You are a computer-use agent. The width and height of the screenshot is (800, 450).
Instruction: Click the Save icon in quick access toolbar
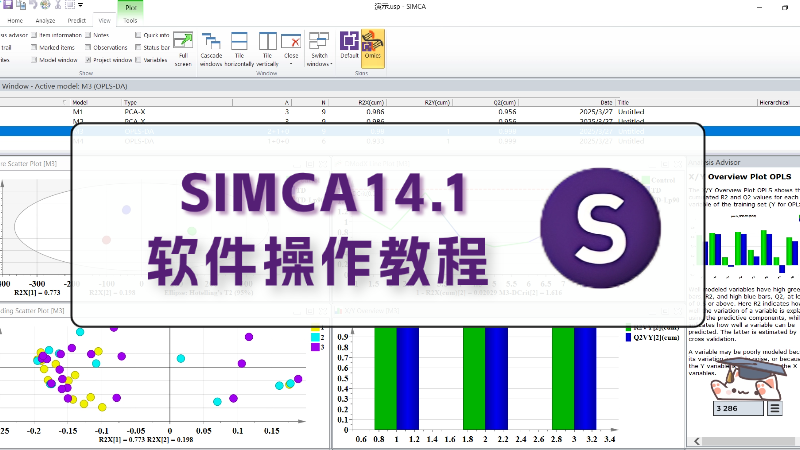click(8, 5)
